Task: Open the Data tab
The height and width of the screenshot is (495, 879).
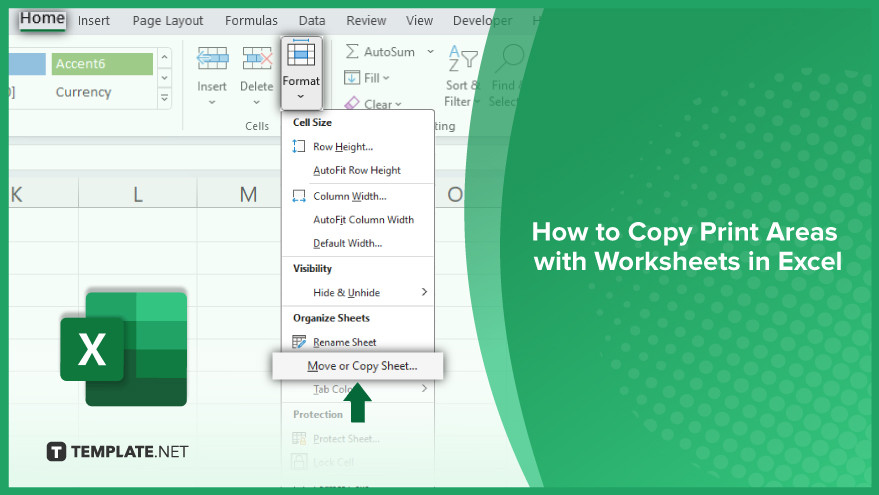Action: pos(312,21)
